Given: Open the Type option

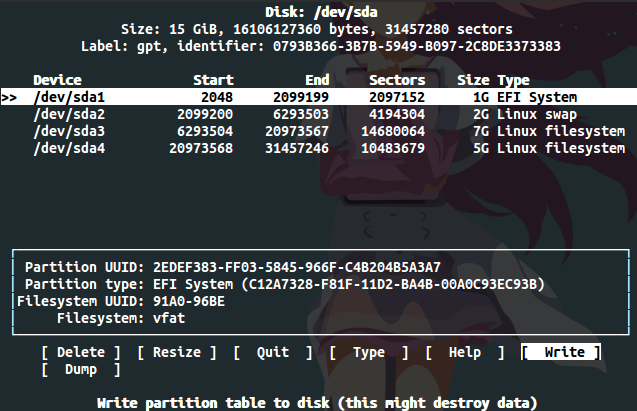Looking at the screenshot, I should 368,353.
